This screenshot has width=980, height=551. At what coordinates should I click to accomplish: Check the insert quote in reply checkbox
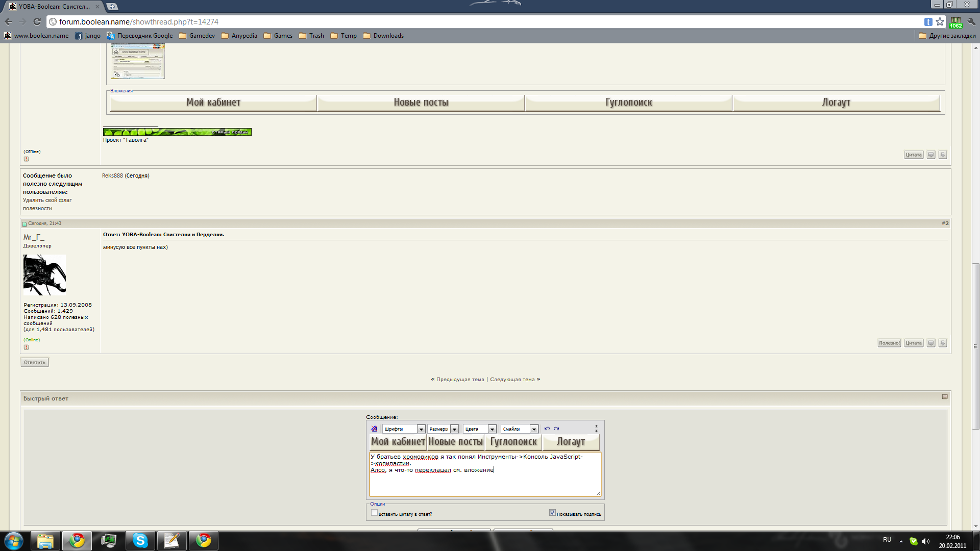374,513
